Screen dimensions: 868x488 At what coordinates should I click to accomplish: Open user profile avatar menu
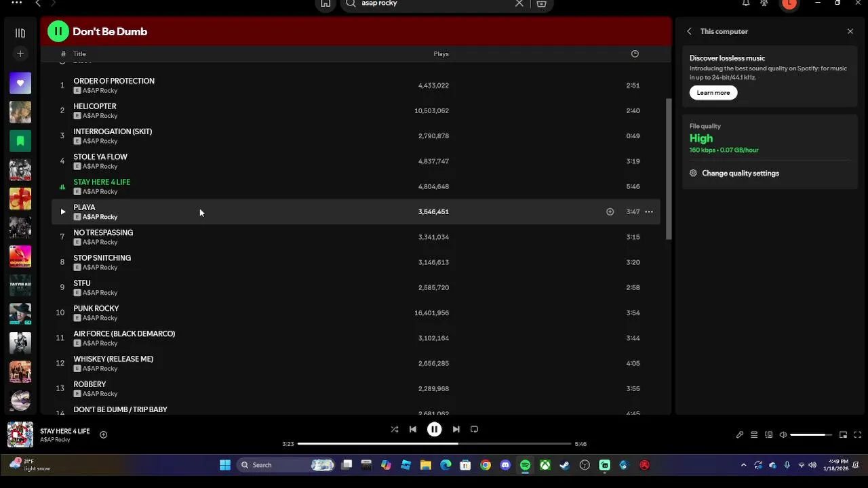click(x=789, y=3)
